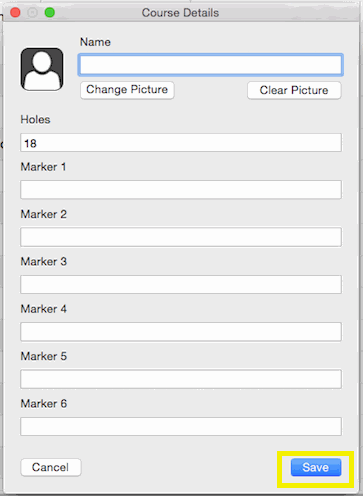Click into the Marker 1 field
Screen dimensions: 363x496
click(x=181, y=190)
